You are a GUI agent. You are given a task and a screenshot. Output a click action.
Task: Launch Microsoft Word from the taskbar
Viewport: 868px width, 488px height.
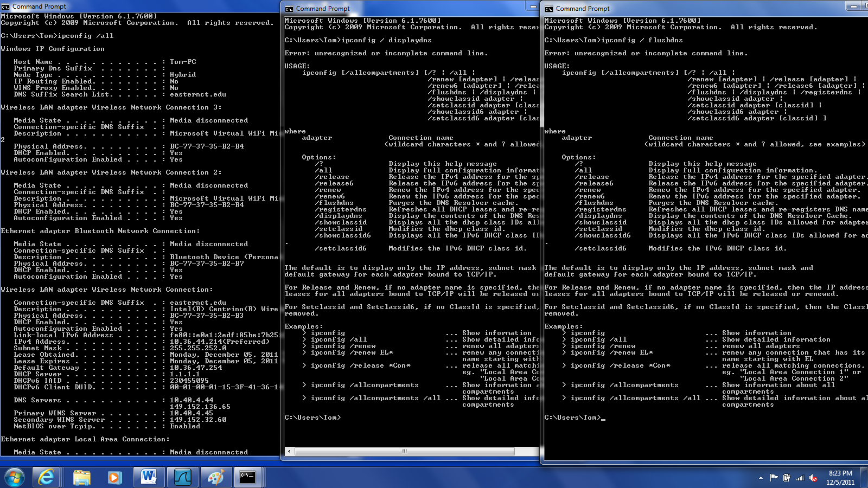point(148,477)
